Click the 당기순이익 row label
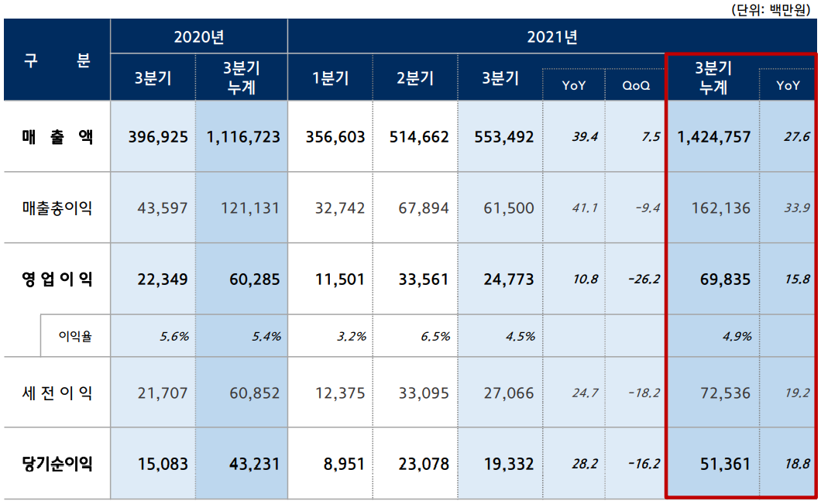Viewport: 821px width, 504px height. point(56,462)
